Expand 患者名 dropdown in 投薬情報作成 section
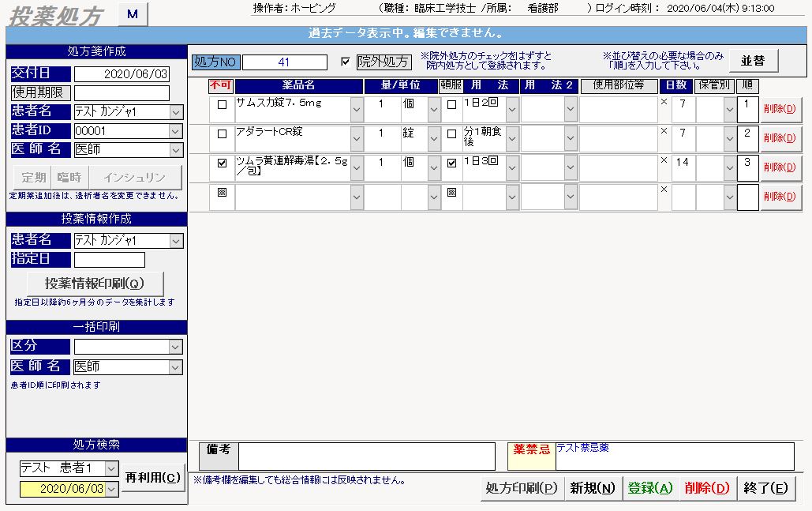 click(x=176, y=241)
